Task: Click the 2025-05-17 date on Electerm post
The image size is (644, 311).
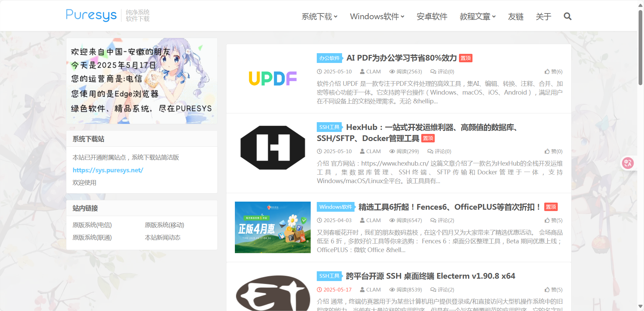Action: 337,289
